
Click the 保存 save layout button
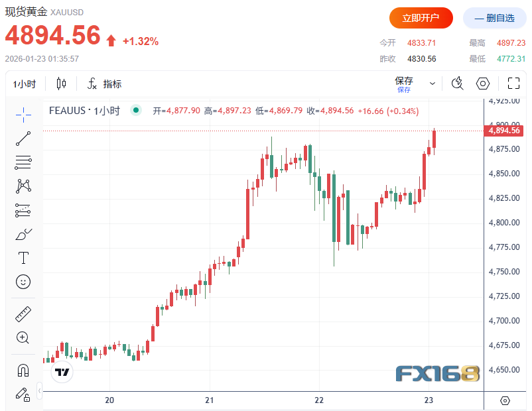click(404, 83)
